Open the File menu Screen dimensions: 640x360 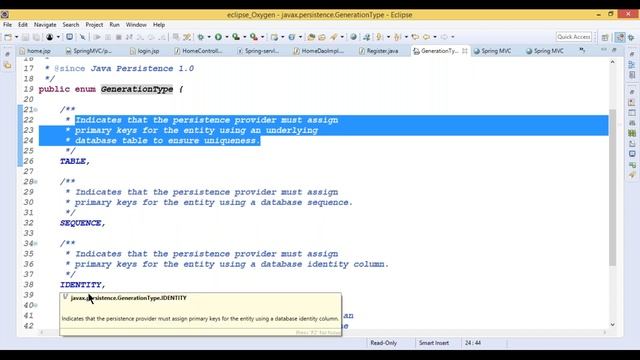7,24
